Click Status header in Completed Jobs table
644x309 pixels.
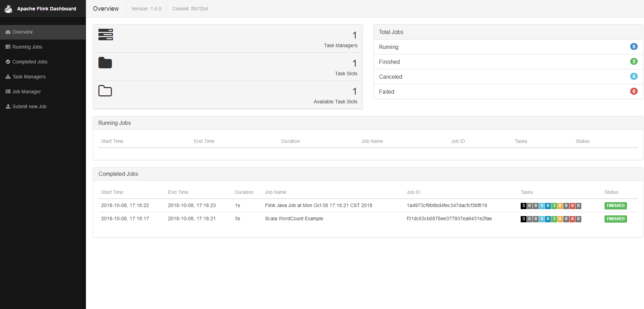pyautogui.click(x=611, y=192)
